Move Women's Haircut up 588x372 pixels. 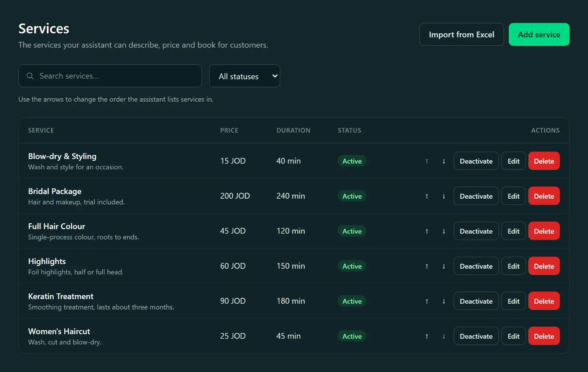(427, 336)
